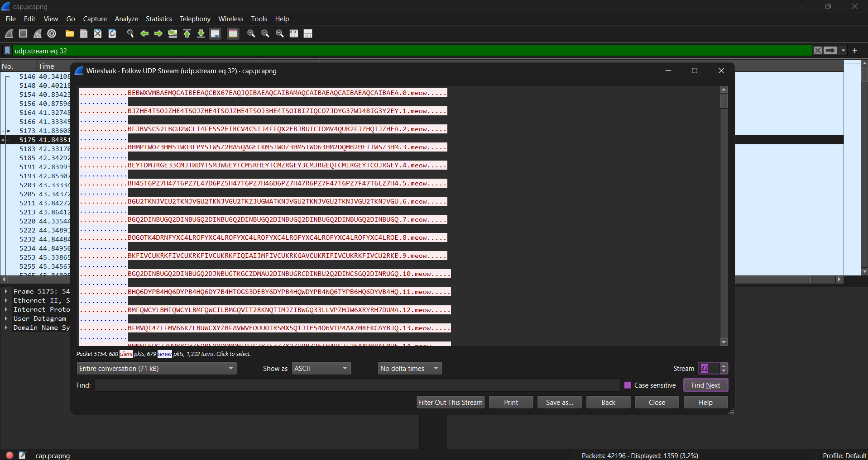Click the Find Next button

pos(705,385)
